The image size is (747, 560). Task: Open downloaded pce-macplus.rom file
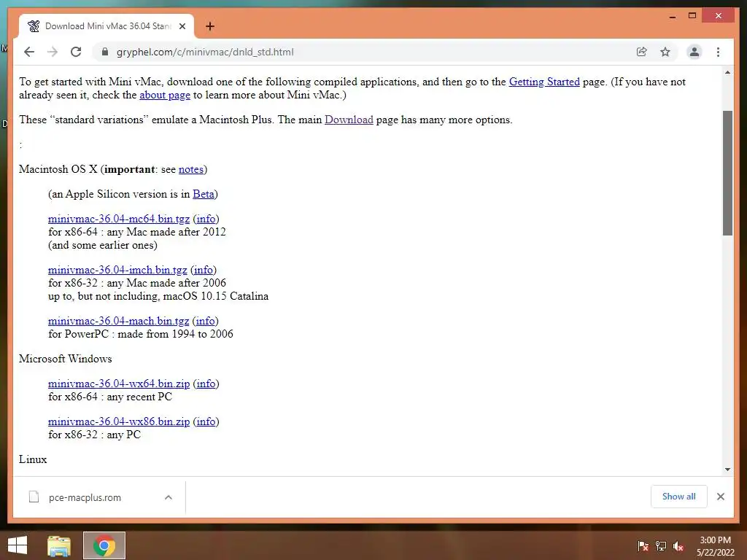tap(85, 497)
